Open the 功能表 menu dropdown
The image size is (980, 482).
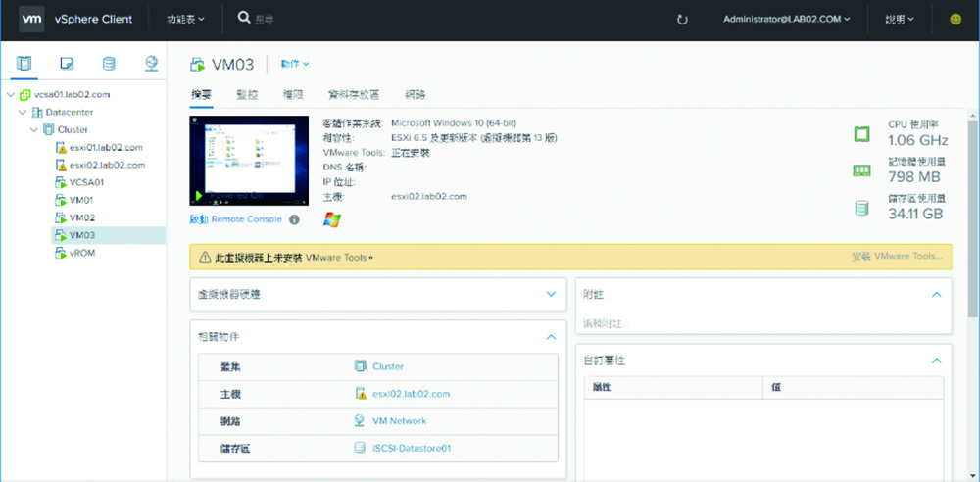coord(185,20)
